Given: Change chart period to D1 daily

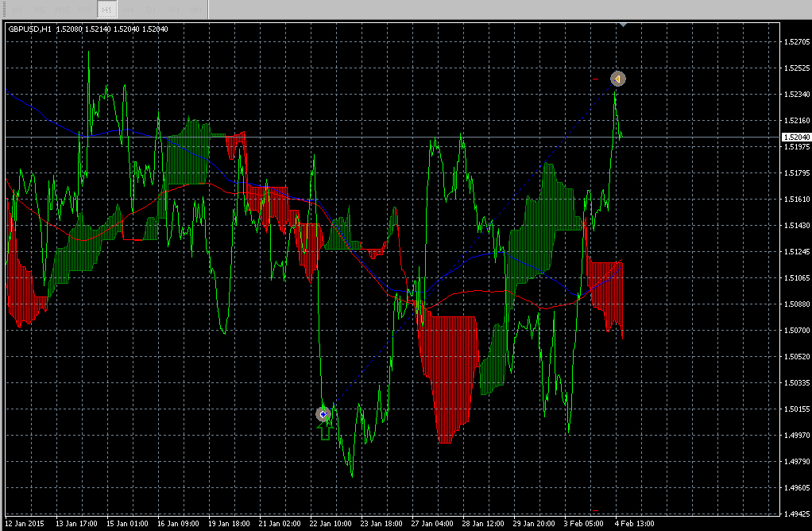Looking at the screenshot, I should click(x=151, y=10).
